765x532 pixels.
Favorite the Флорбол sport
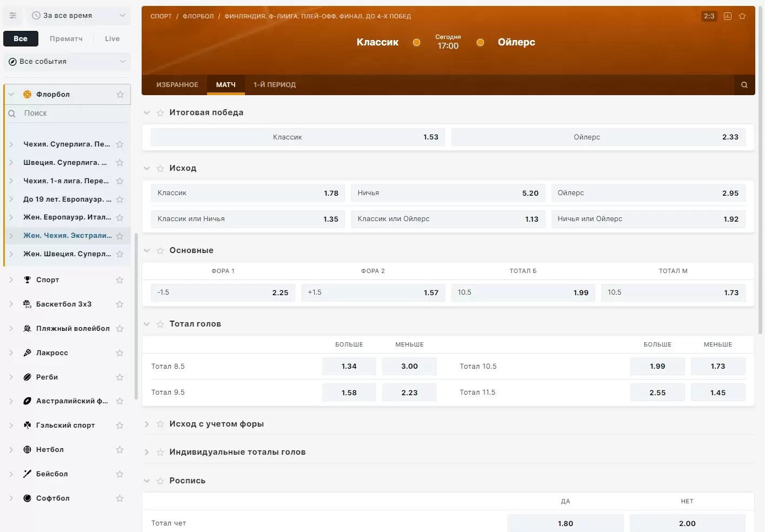point(120,95)
